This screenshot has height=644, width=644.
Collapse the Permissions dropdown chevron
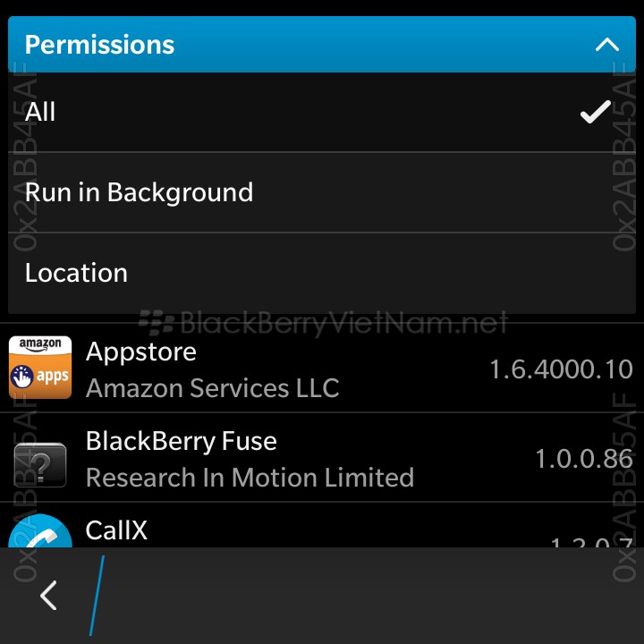pos(607,45)
